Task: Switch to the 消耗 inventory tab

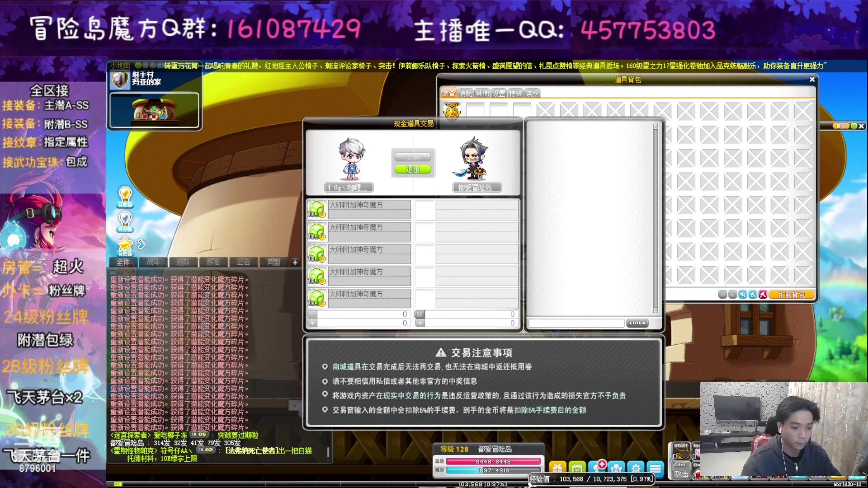Action: 465,94
